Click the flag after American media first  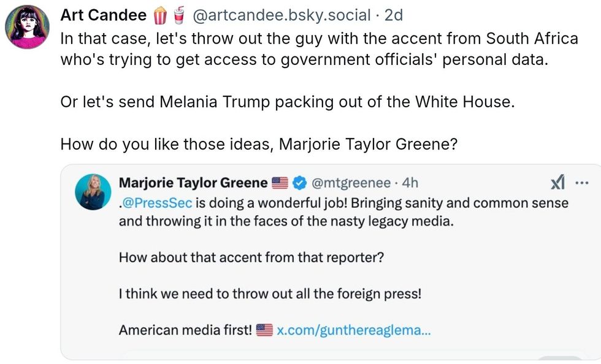[x=264, y=330]
